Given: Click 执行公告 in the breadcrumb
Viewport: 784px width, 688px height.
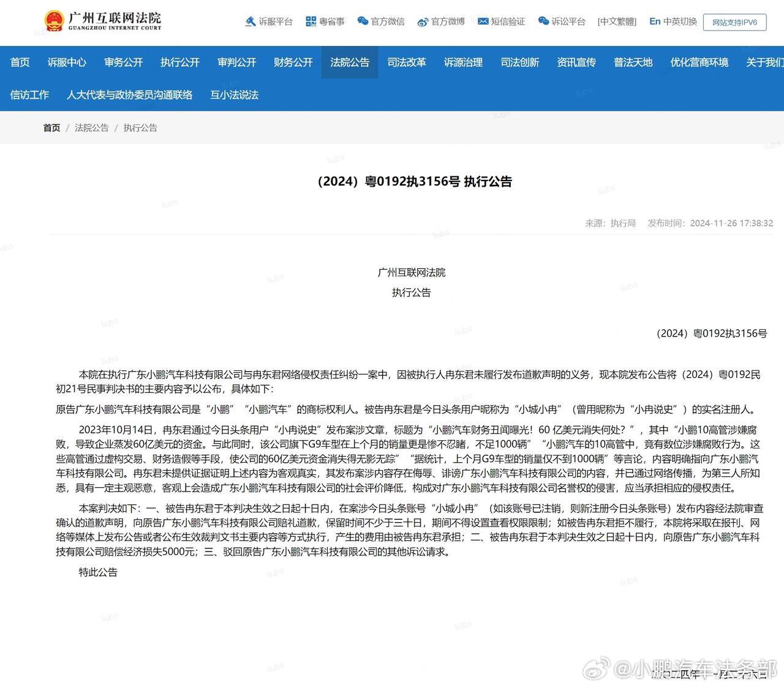Looking at the screenshot, I should click(x=140, y=127).
